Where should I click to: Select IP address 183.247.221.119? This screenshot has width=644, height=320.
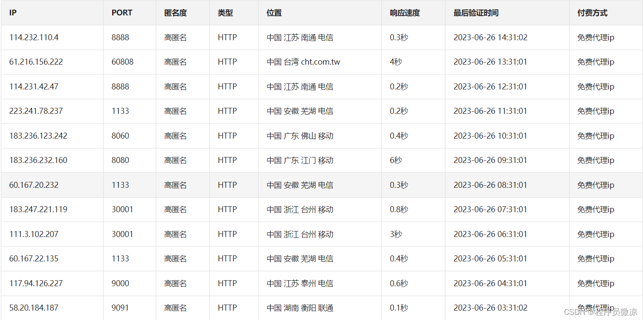[38, 209]
